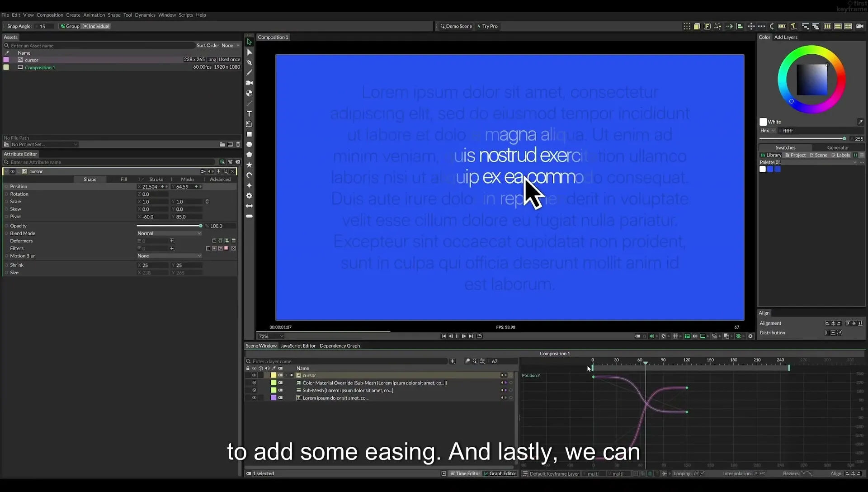Open the Demo Scene button
Viewport: 868px width, 492px height.
(x=456, y=26)
